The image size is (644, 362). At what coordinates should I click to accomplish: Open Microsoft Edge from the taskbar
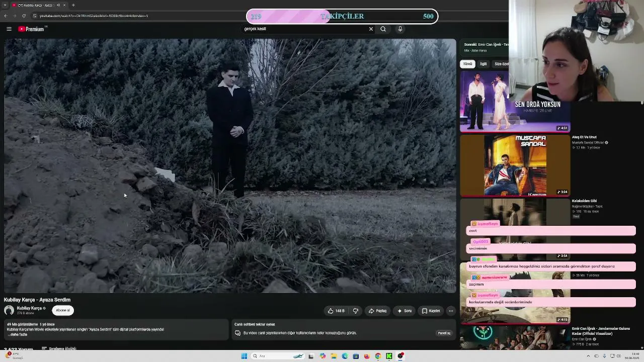[345, 356]
